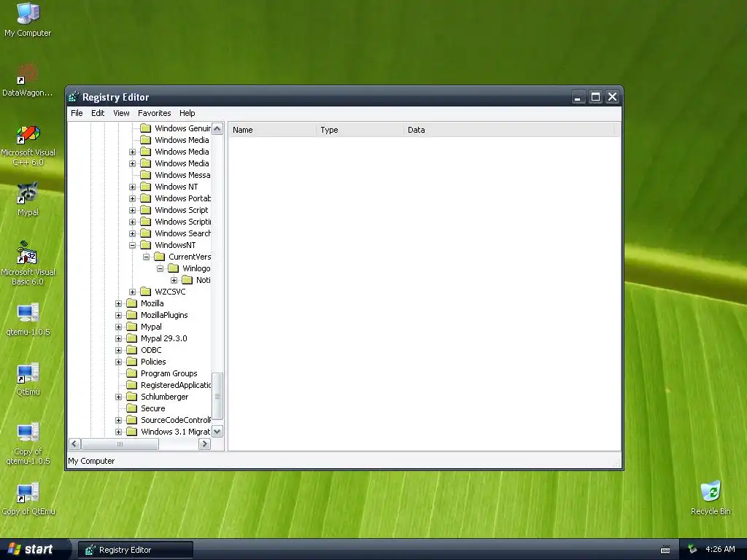Image resolution: width=747 pixels, height=560 pixels.
Task: Click the 4:26 AM clock
Action: coord(720,549)
